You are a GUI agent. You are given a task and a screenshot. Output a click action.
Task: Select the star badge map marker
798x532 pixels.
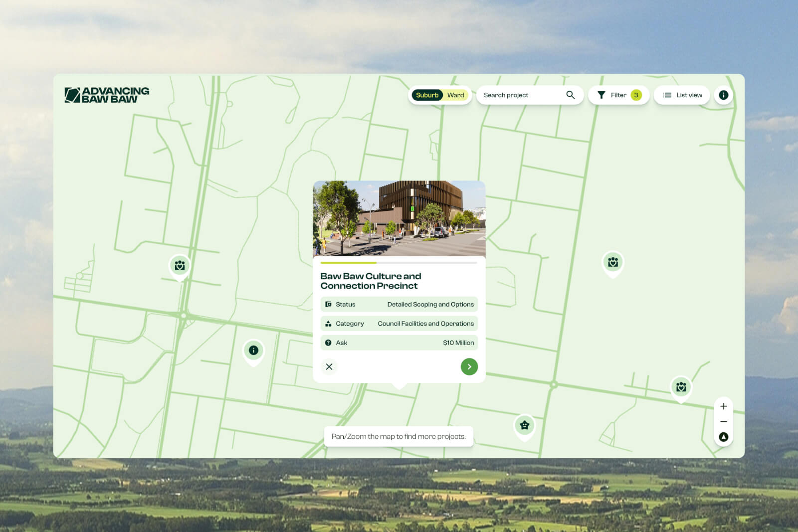[x=524, y=425]
